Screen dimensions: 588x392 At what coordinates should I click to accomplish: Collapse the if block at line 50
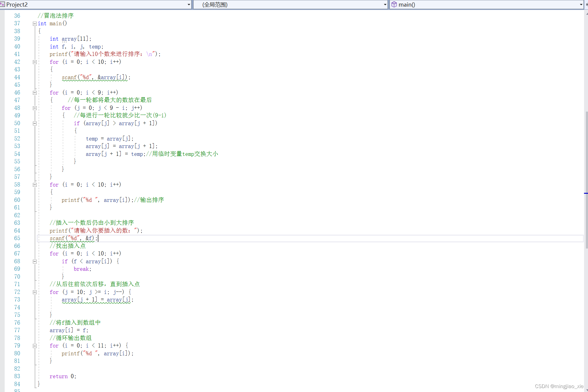tap(35, 123)
